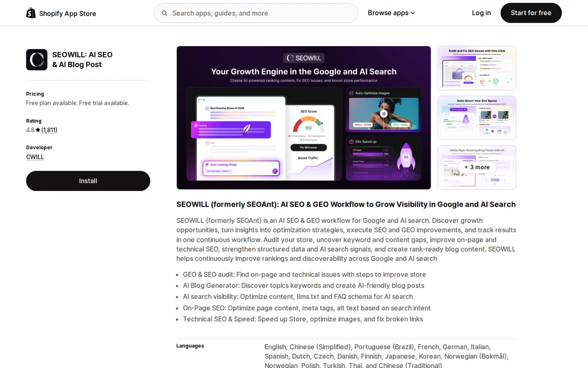Click the Start for free button
Viewport: 588px width, 368px height.
pyautogui.click(x=531, y=13)
